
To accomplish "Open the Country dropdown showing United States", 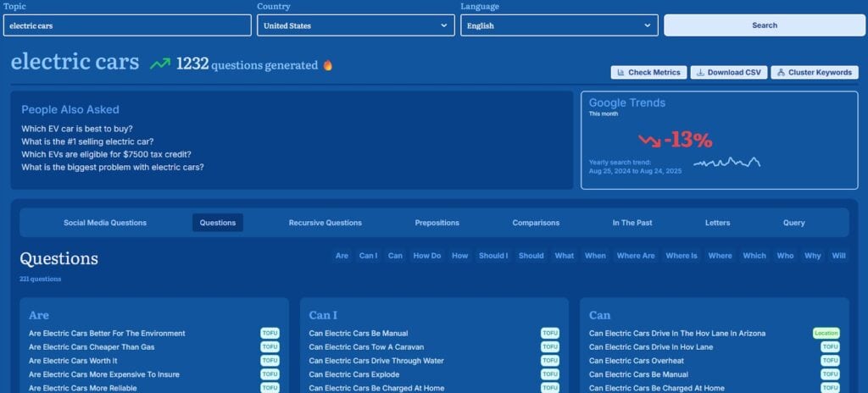I will [x=355, y=25].
